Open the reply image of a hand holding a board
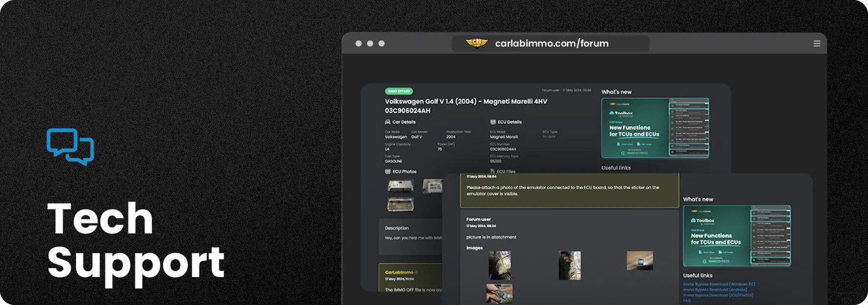Screen dimensions: 868x305 tap(499, 294)
